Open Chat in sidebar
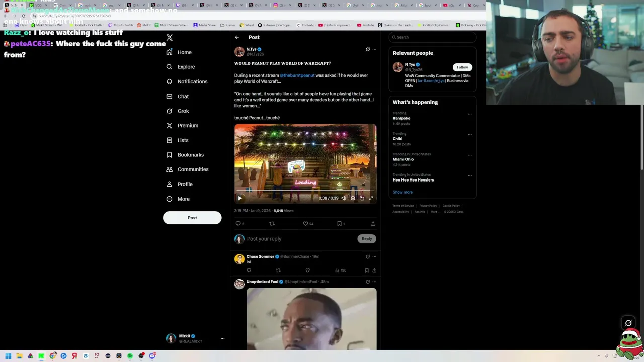Viewport: 644px width, 362px height. [x=177, y=96]
